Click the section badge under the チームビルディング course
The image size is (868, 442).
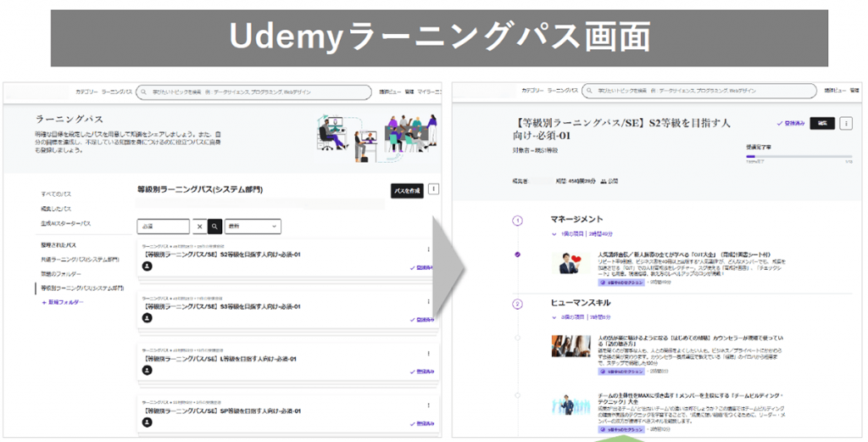pos(621,429)
